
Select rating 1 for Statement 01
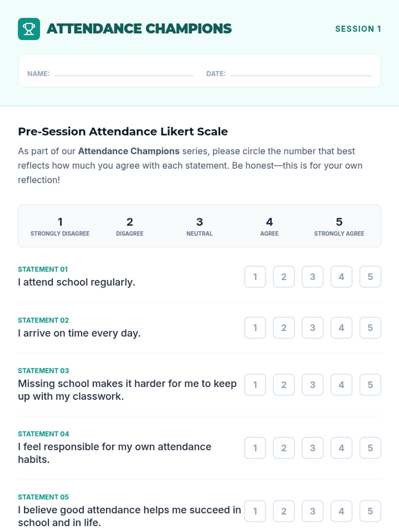tap(255, 277)
